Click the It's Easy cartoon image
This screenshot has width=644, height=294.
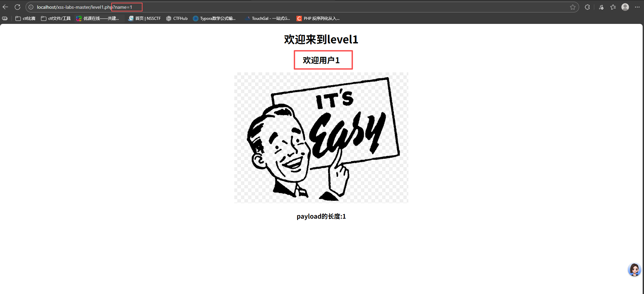[x=321, y=138]
